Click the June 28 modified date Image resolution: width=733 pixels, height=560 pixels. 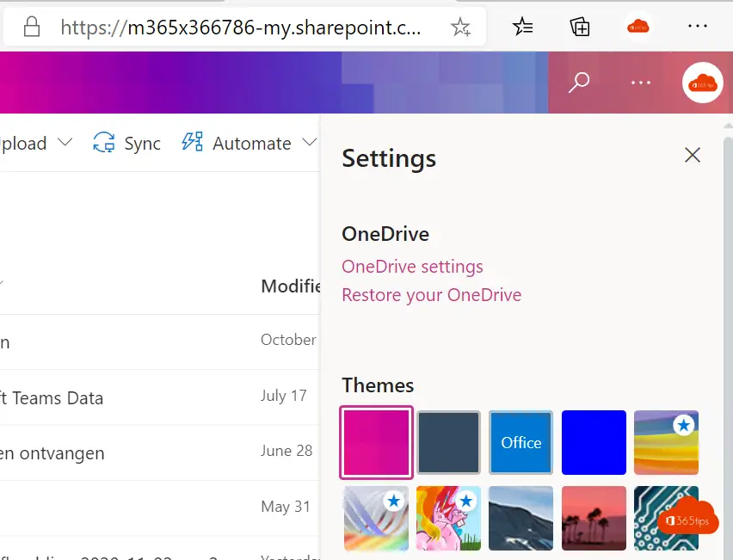(286, 451)
